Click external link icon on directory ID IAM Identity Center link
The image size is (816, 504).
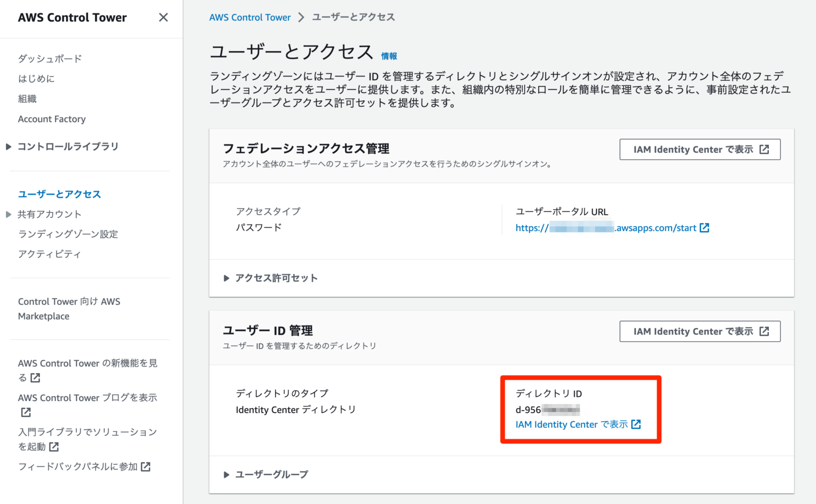point(636,424)
